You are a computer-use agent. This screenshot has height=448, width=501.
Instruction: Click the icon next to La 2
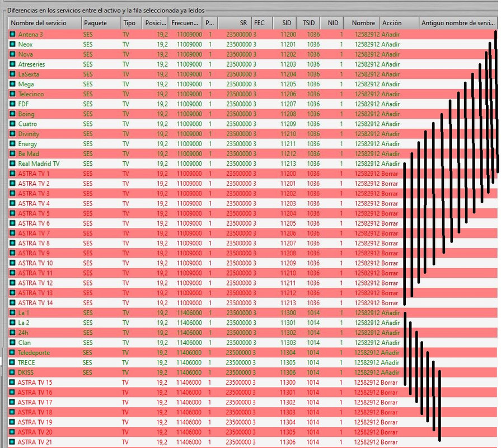[12, 323]
